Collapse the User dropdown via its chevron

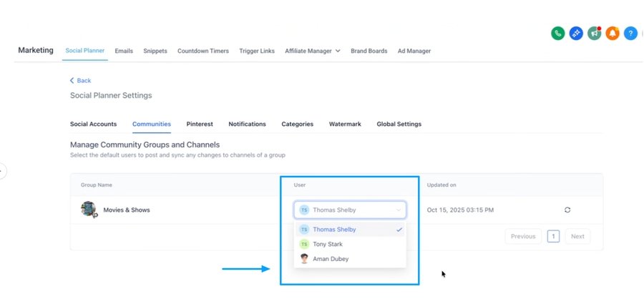coord(399,210)
